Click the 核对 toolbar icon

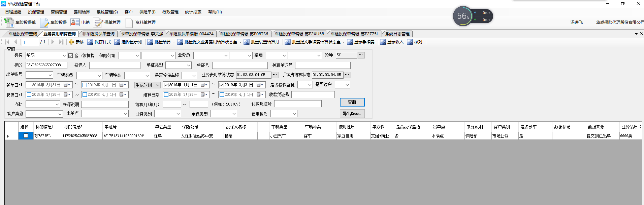[x=410, y=42]
